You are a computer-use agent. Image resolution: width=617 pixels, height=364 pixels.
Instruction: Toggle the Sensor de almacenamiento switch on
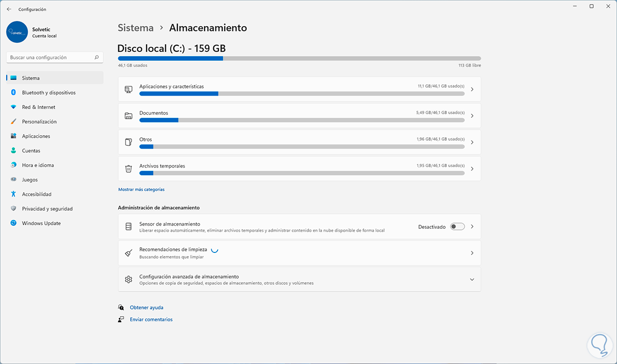[457, 227]
